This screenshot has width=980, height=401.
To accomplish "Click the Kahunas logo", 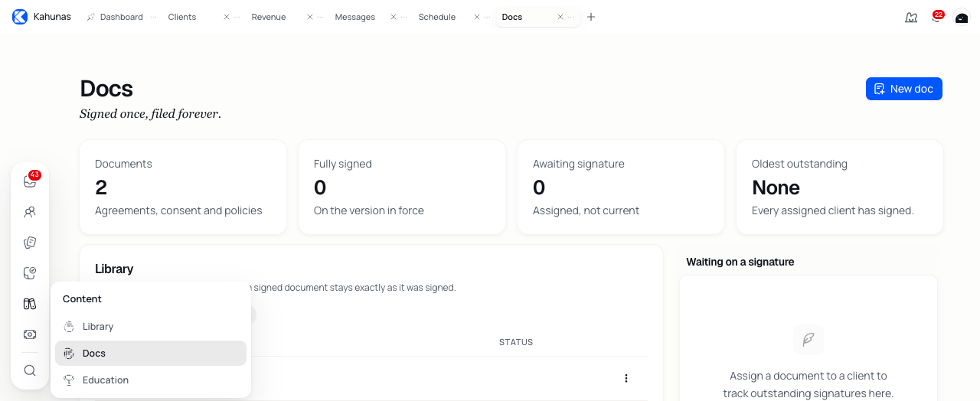I will [x=20, y=17].
